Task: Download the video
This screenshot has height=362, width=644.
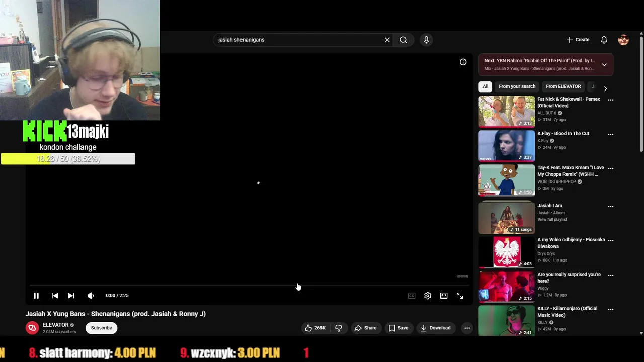Action: (436, 328)
